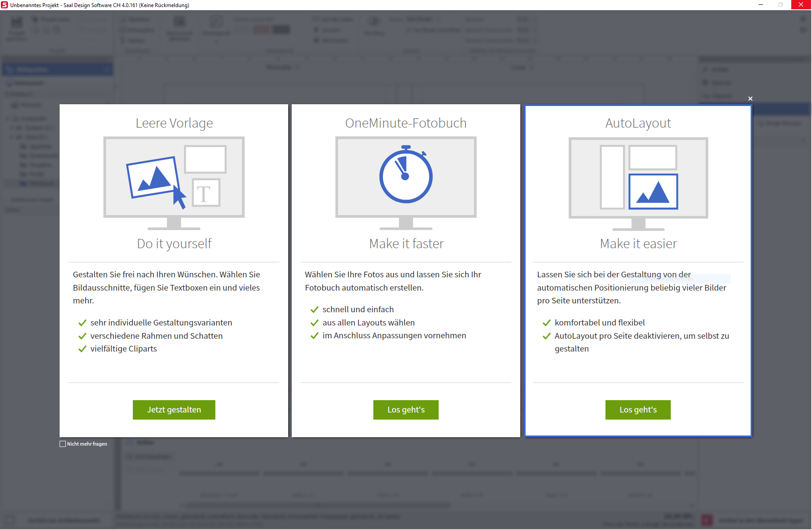Image resolution: width=812 pixels, height=530 pixels.
Task: Click the checkmark beside aus allen Layouts wählen
Action: [314, 323]
